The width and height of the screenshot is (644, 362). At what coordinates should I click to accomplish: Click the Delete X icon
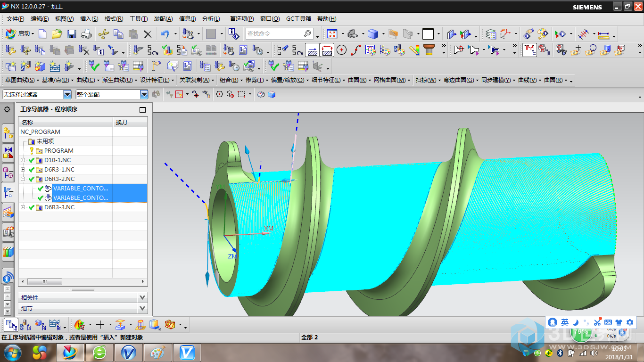point(148,34)
